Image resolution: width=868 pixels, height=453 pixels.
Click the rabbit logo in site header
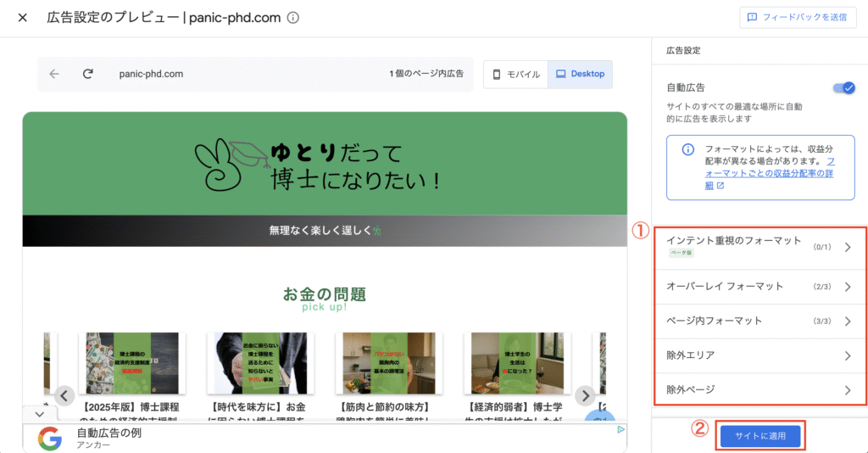tap(231, 165)
